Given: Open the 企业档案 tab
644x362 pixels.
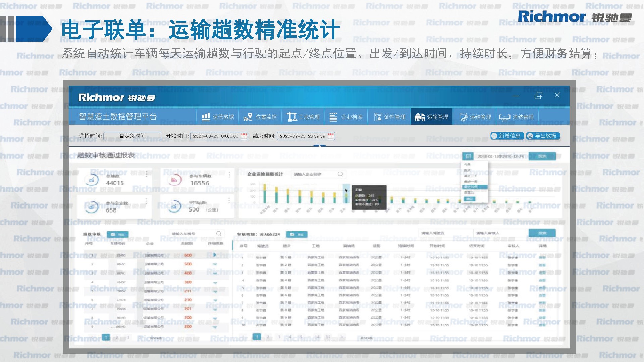Looking at the screenshot, I should 346,117.
